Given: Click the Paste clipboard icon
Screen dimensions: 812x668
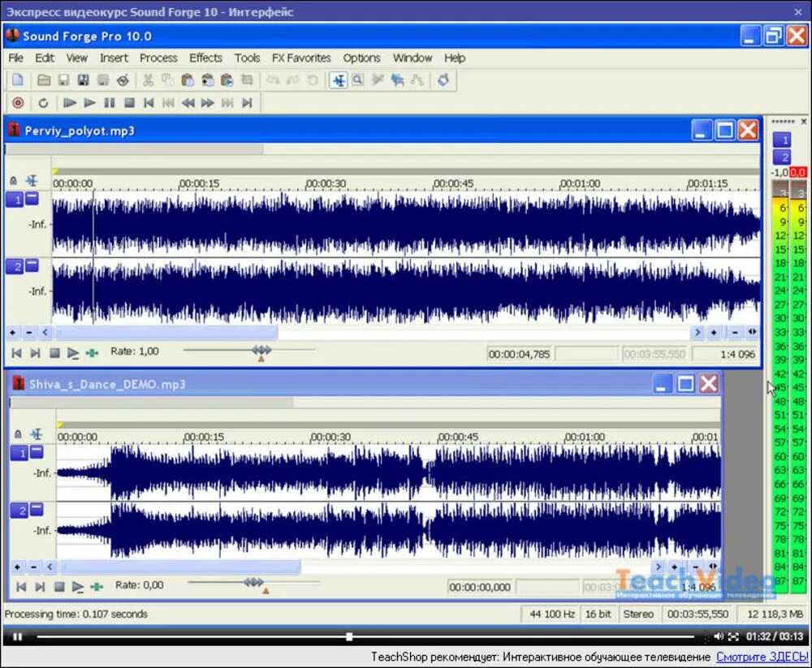Looking at the screenshot, I should pos(188,80).
